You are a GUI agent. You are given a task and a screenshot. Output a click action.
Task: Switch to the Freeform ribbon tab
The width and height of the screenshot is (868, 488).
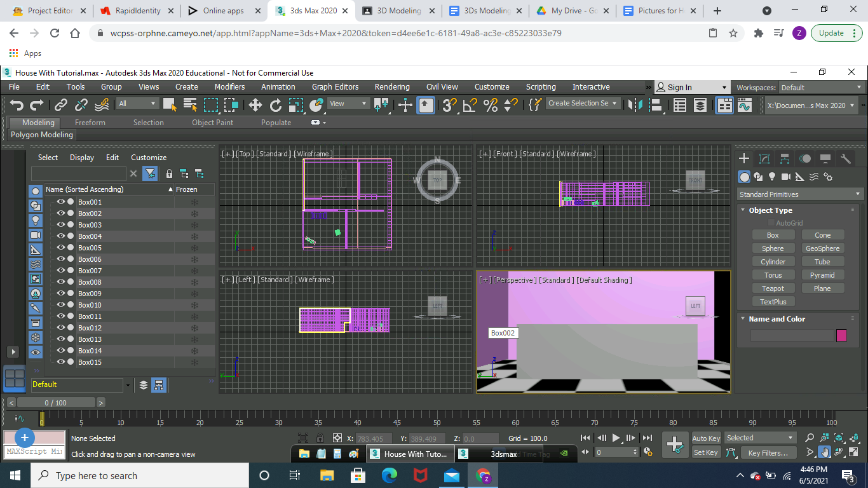(90, 123)
